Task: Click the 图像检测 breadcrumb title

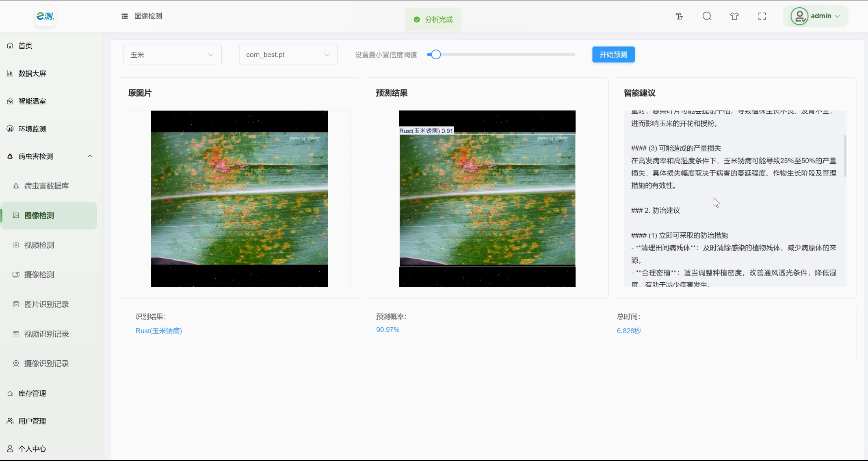Action: (x=148, y=16)
